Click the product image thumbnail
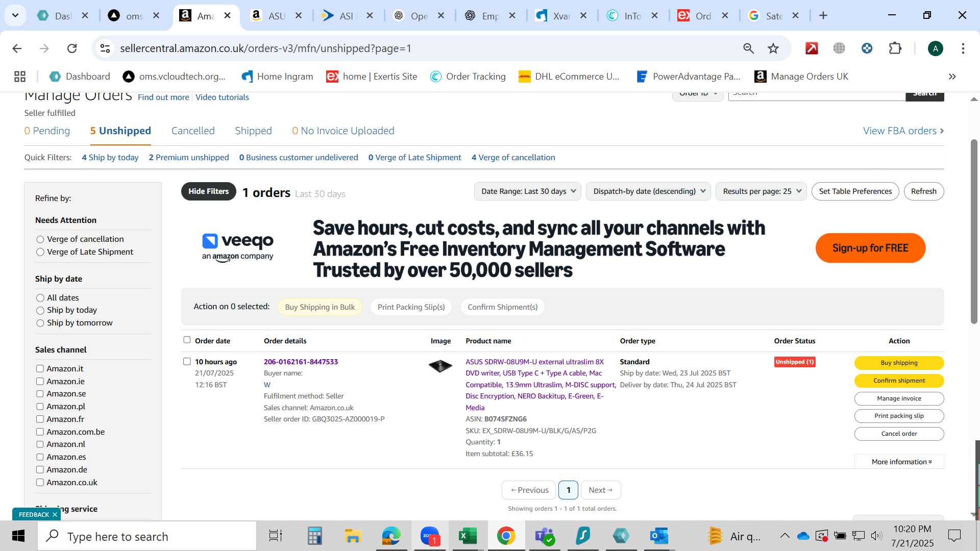 coord(440,366)
